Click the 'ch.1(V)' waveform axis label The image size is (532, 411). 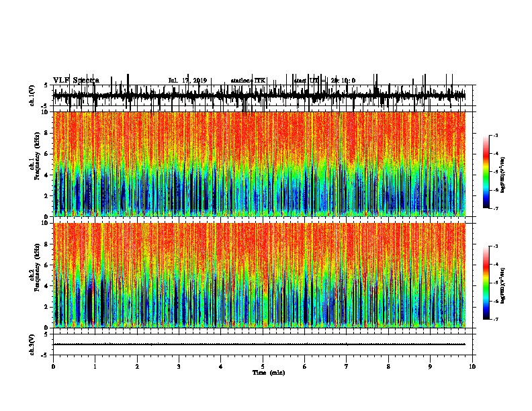pyautogui.click(x=32, y=95)
